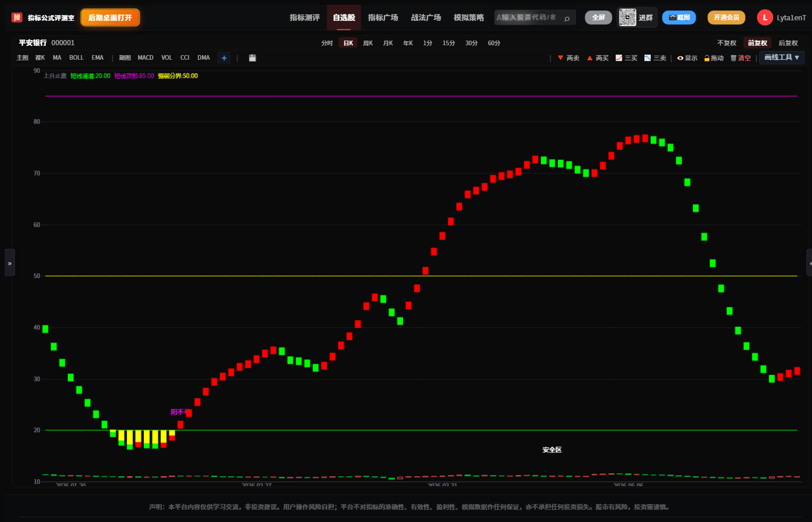
Task: Expand the left side panel arrow
Action: point(10,263)
